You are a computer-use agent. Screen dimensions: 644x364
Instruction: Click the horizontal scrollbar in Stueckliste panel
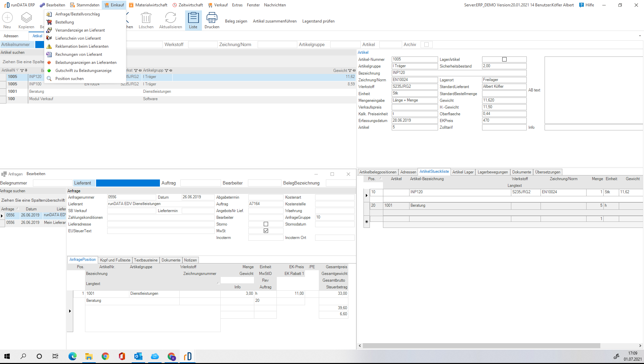click(481, 346)
